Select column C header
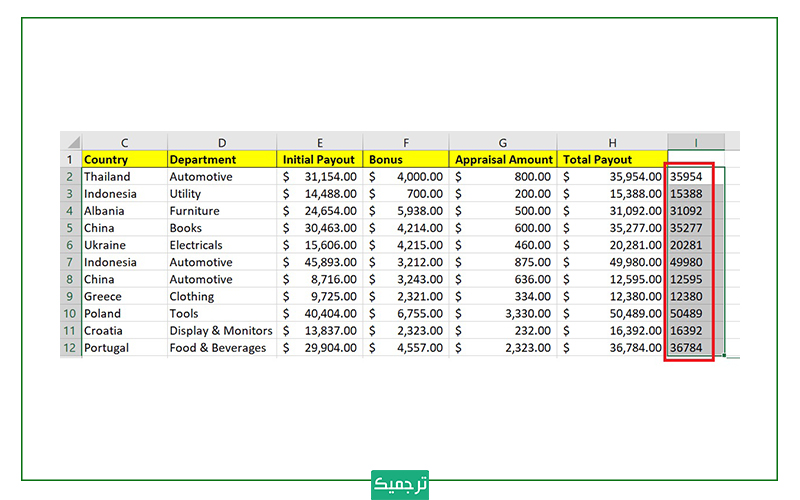This screenshot has height=500, width=800. tap(124, 142)
